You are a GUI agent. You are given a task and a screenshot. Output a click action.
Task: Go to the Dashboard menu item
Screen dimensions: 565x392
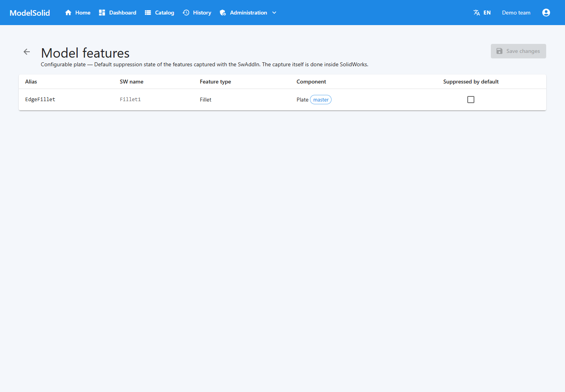123,13
